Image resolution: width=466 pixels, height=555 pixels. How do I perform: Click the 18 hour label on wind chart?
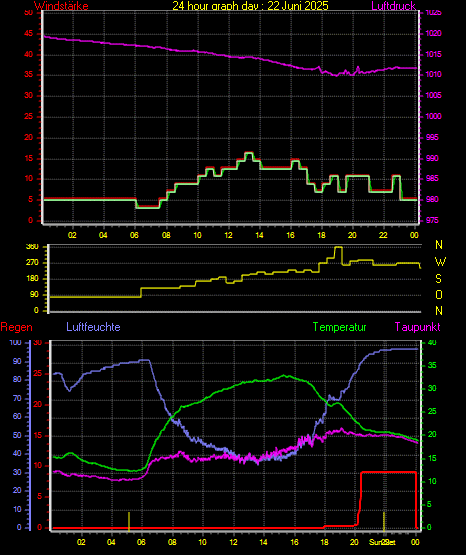321,235
